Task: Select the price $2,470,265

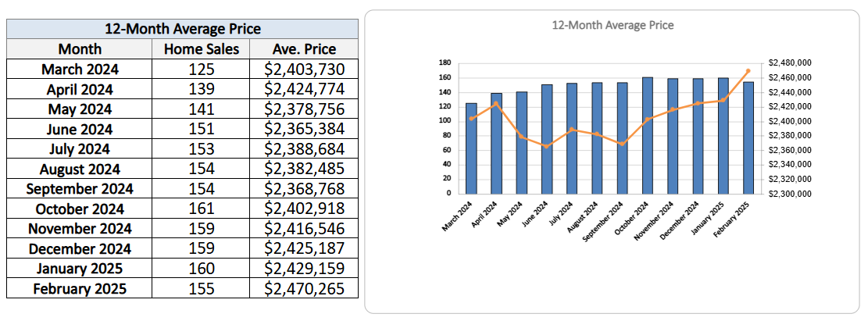Action: coord(305,288)
